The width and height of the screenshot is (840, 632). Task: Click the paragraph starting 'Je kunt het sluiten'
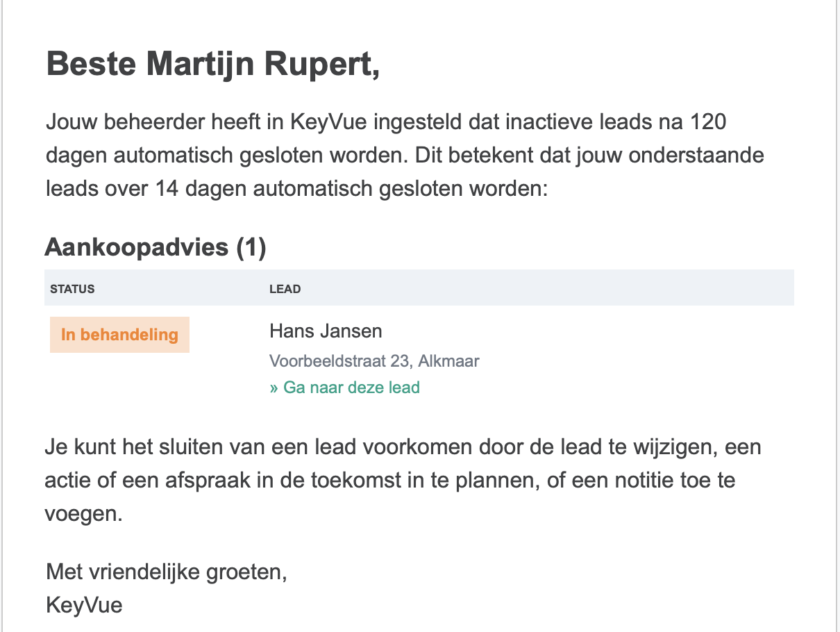(x=403, y=481)
